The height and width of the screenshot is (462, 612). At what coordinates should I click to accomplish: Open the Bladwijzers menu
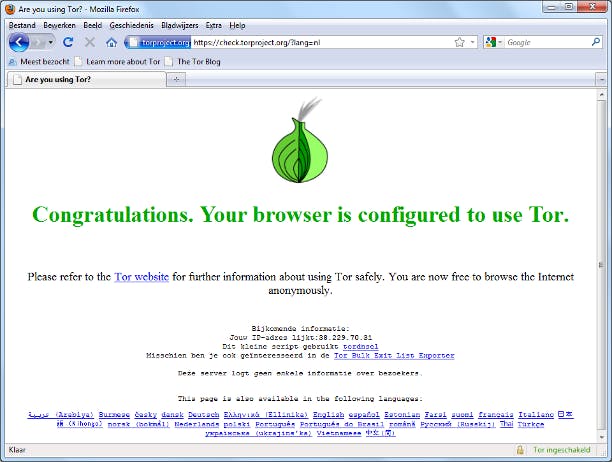pyautogui.click(x=180, y=25)
